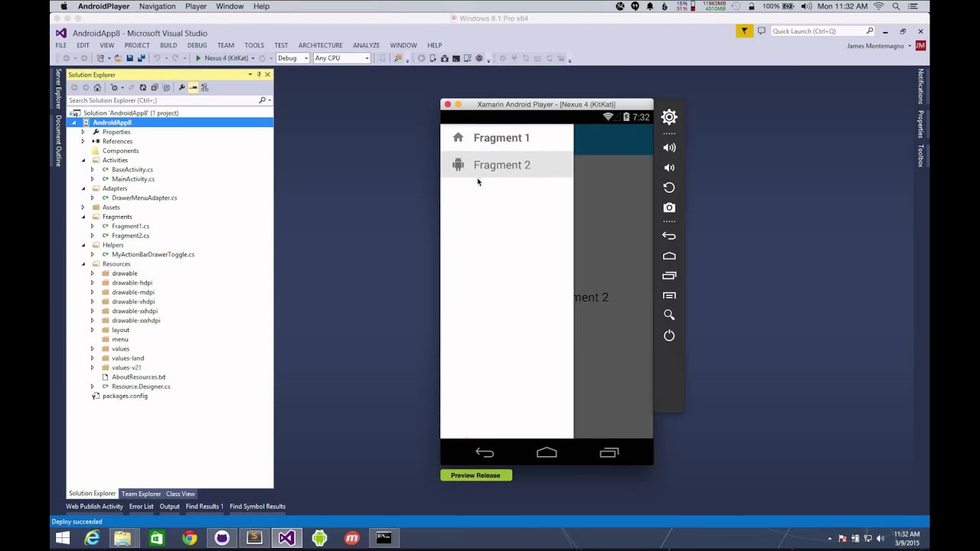This screenshot has height=551, width=980.
Task: Switch to Class View tab
Action: coord(181,494)
